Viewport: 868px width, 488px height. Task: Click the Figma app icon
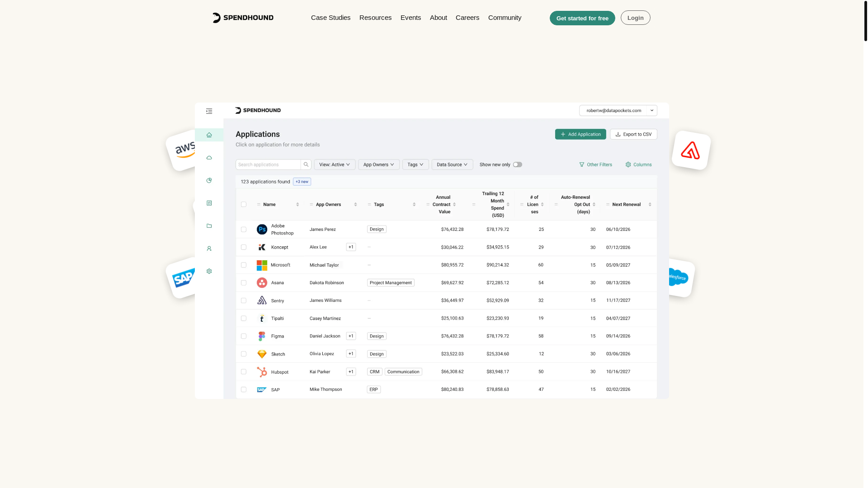tap(262, 336)
